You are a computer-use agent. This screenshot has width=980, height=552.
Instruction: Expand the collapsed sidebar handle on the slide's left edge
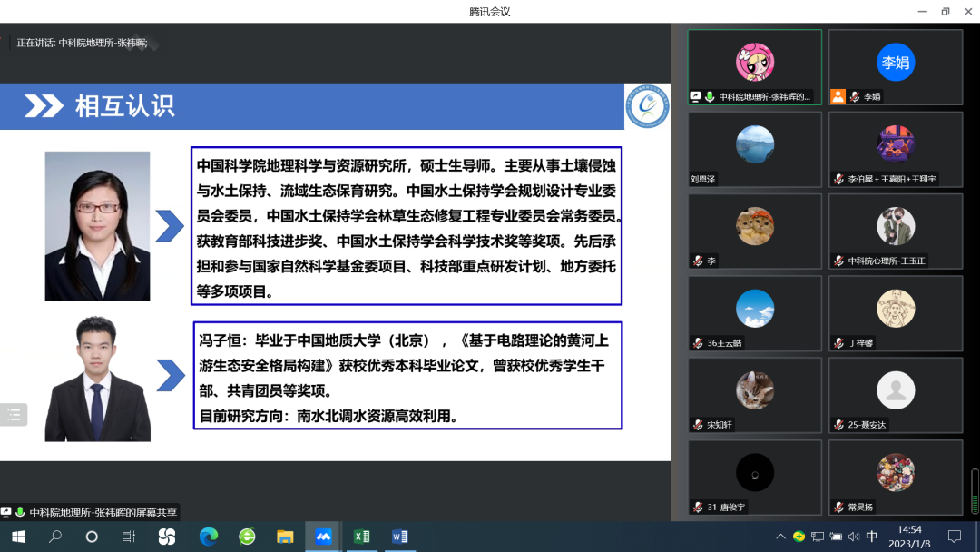[x=14, y=415]
